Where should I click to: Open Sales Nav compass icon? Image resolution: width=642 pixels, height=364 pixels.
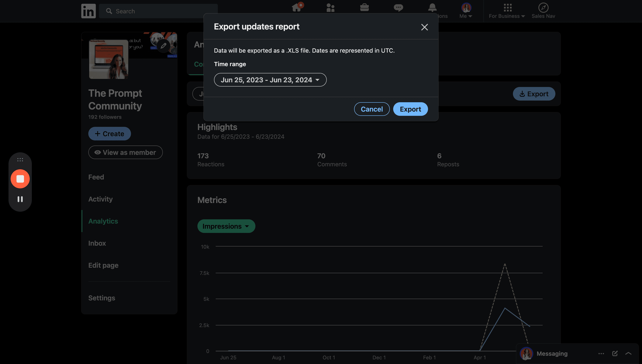click(543, 11)
